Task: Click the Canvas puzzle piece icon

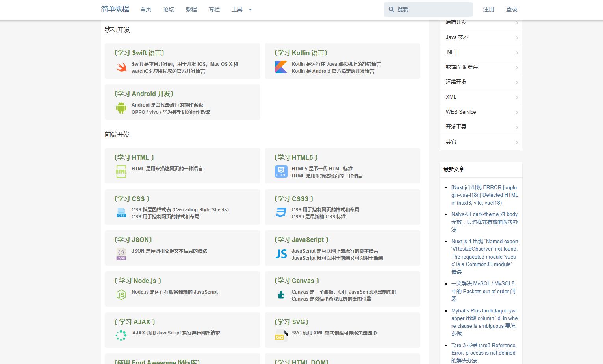Action: (x=281, y=294)
